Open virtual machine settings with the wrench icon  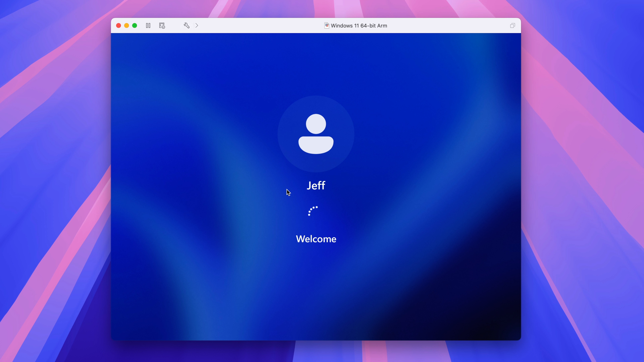click(186, 25)
